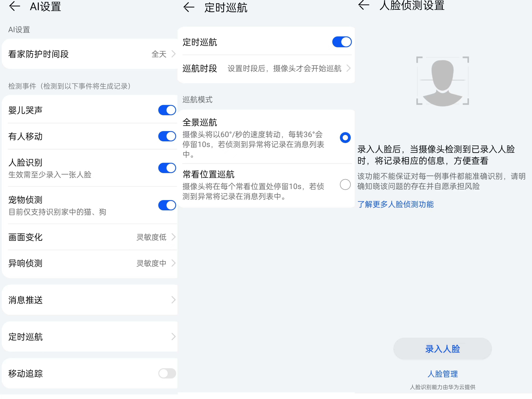Click the 常看位置巡航 option title

pos(208,174)
